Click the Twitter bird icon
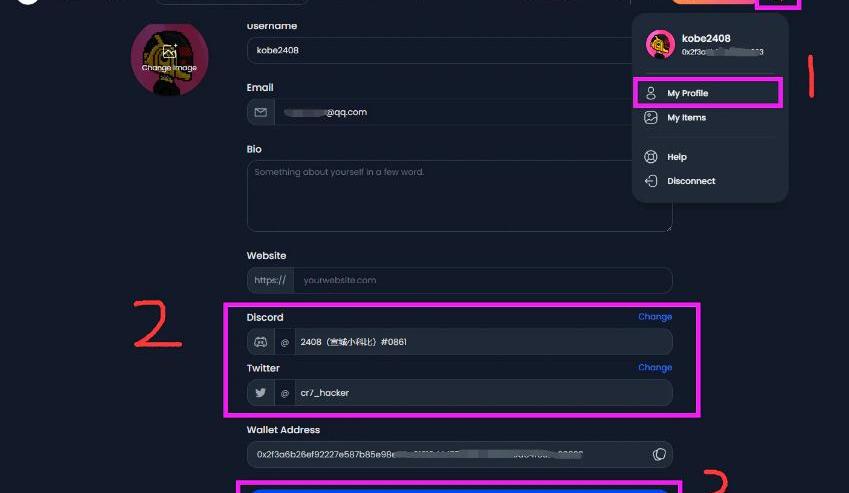This screenshot has width=849, height=493. (260, 393)
